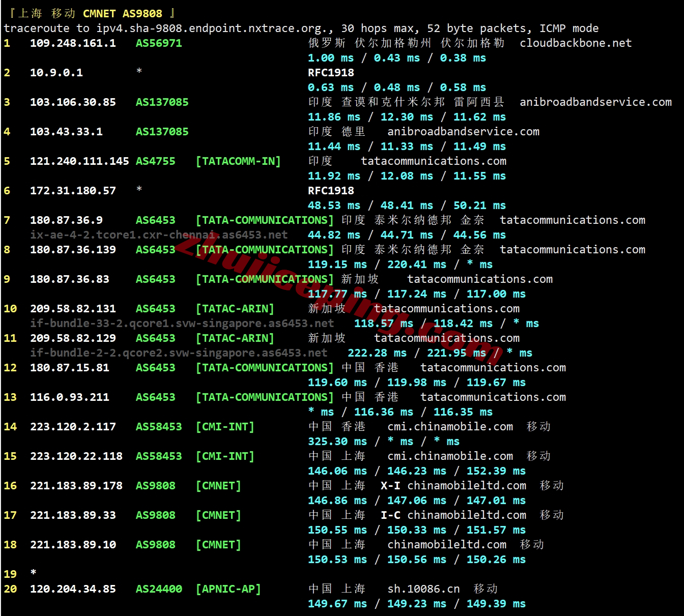Click RFC1918 label on hop 6
Viewport: 684px width, 616px height.
tap(331, 191)
